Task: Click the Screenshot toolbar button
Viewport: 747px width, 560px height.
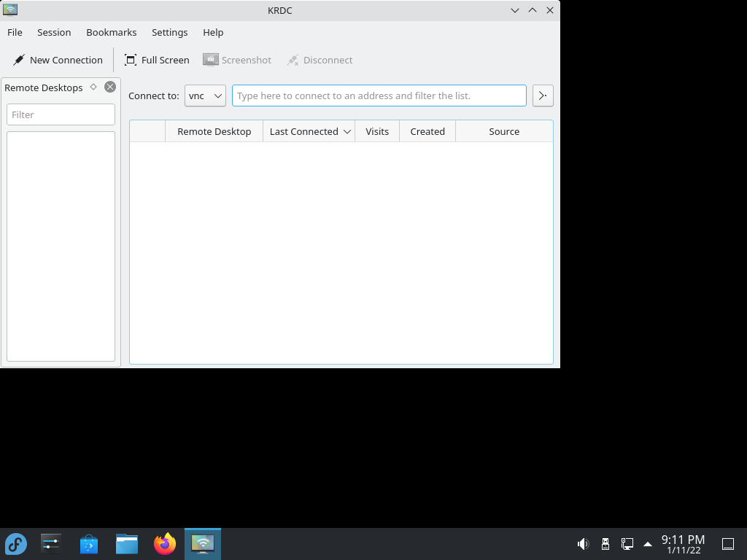Action: coord(237,60)
